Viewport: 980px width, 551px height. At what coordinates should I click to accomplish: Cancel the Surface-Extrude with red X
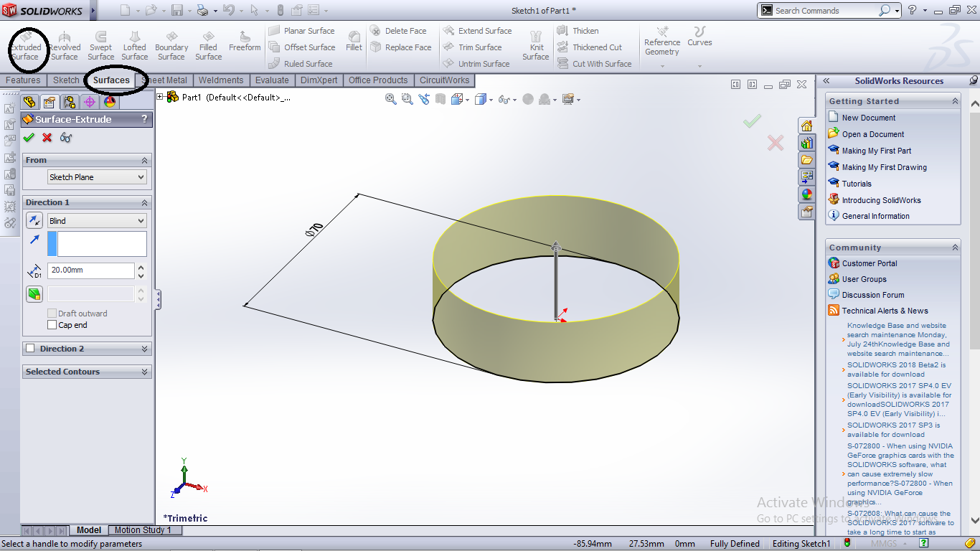pyautogui.click(x=47, y=138)
